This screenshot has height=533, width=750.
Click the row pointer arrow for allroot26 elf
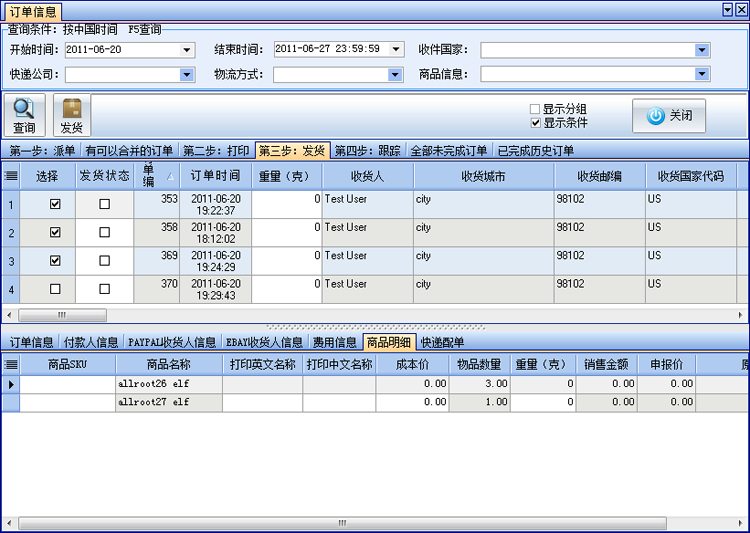click(x=11, y=384)
